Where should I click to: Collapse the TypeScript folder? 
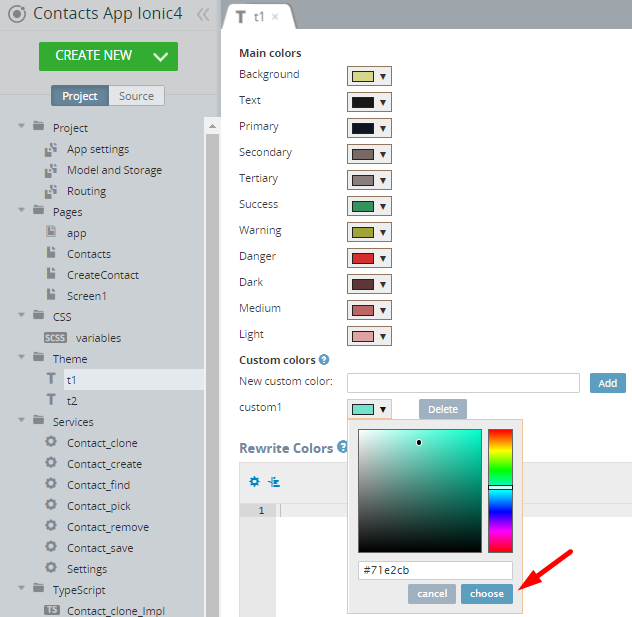[x=22, y=588]
